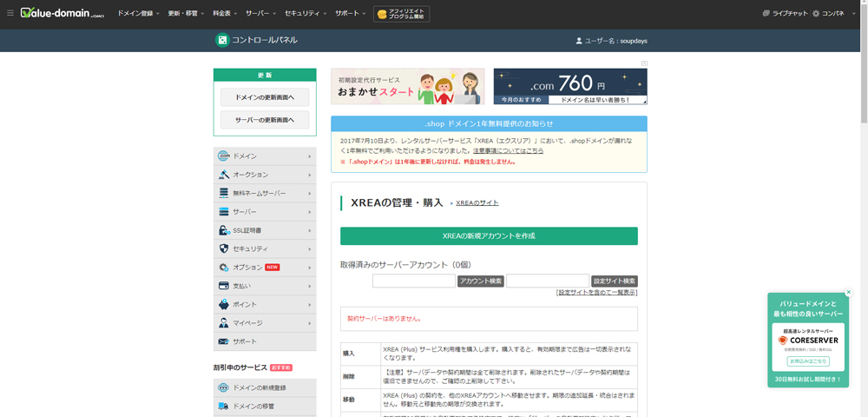The image size is (868, 417).
Task: Click the オークション gavel icon
Action: (224, 175)
